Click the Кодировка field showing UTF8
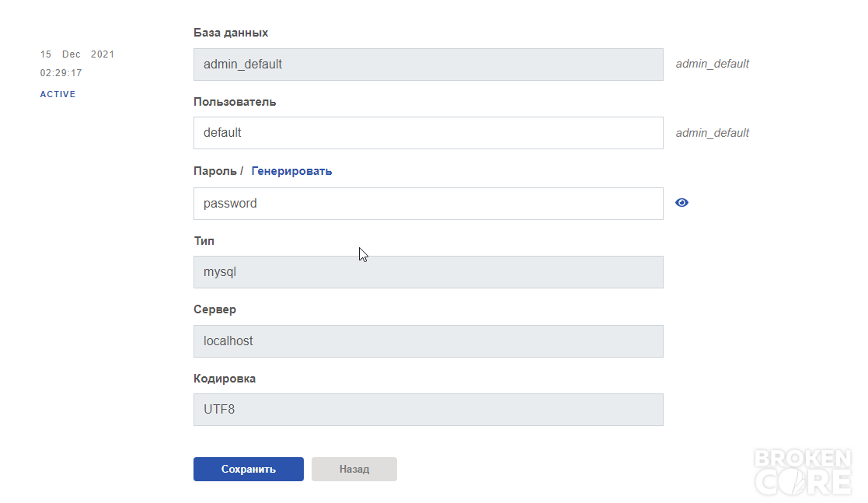Viewport: 868px width, 503px height. coord(428,410)
